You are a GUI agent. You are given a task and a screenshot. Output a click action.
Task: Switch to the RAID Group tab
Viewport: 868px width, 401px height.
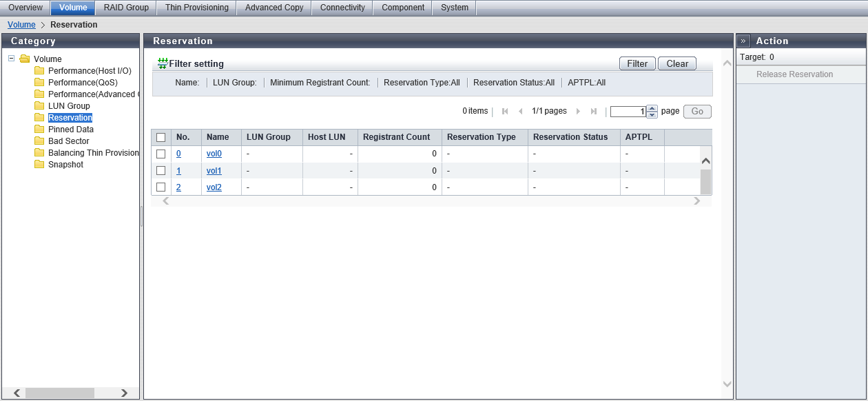[126, 8]
